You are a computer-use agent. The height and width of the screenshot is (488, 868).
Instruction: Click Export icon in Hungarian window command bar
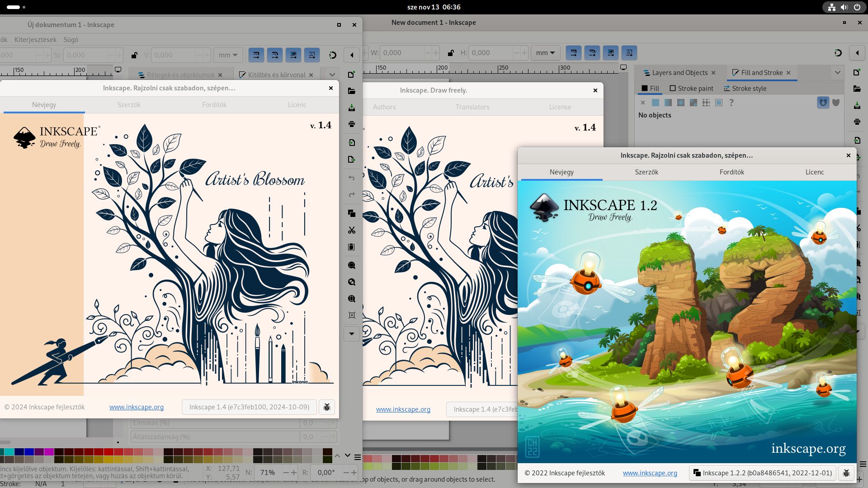pyautogui.click(x=352, y=159)
